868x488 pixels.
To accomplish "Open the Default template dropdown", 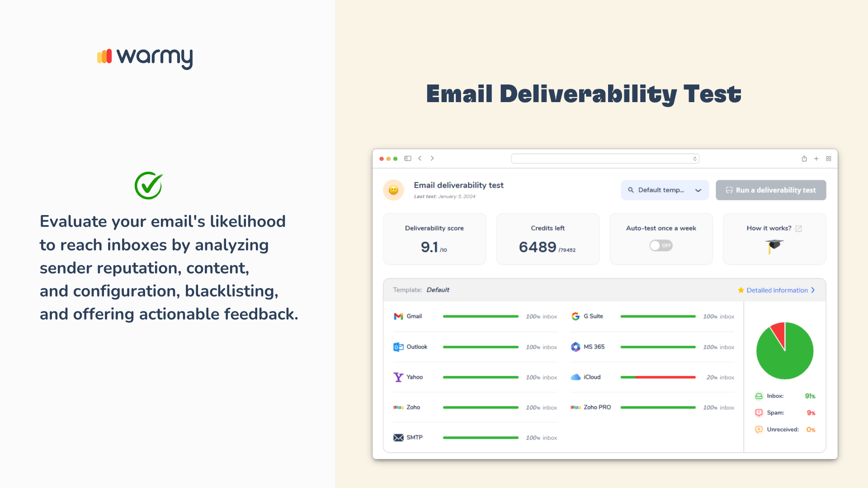I will click(x=665, y=190).
